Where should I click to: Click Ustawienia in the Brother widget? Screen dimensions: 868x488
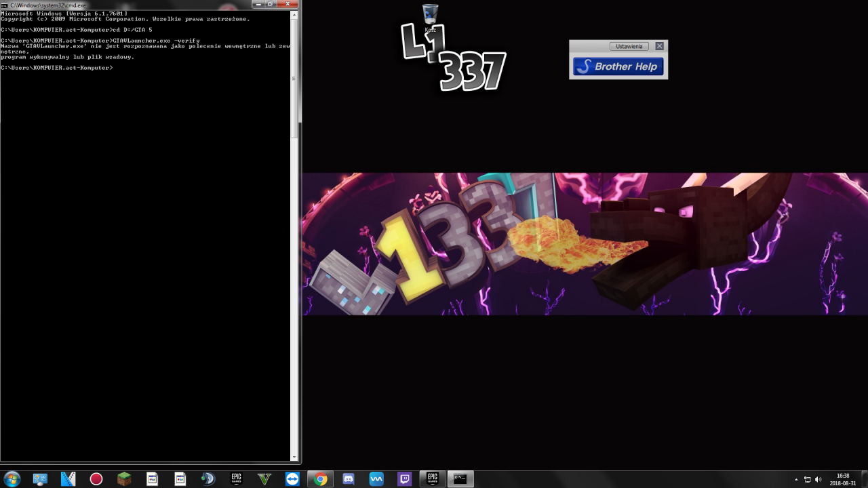coord(629,46)
